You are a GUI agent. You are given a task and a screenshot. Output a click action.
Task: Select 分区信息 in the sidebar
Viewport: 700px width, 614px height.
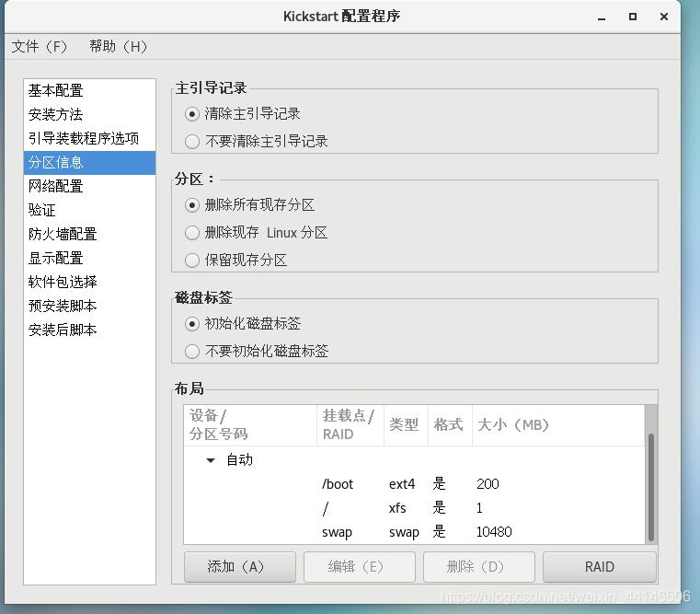(x=89, y=162)
